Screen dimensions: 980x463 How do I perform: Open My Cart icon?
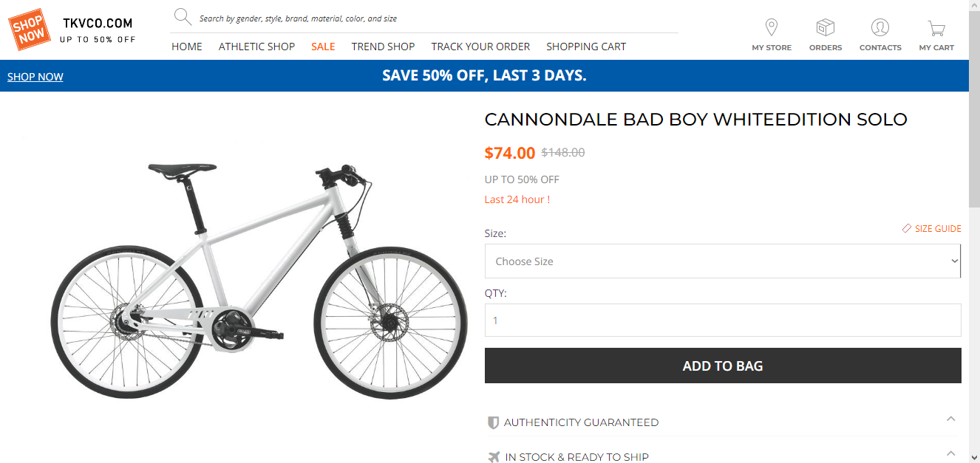(x=936, y=29)
